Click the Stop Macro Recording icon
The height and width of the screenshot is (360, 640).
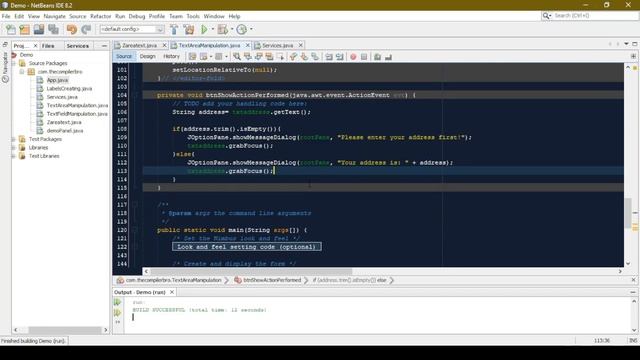364,57
